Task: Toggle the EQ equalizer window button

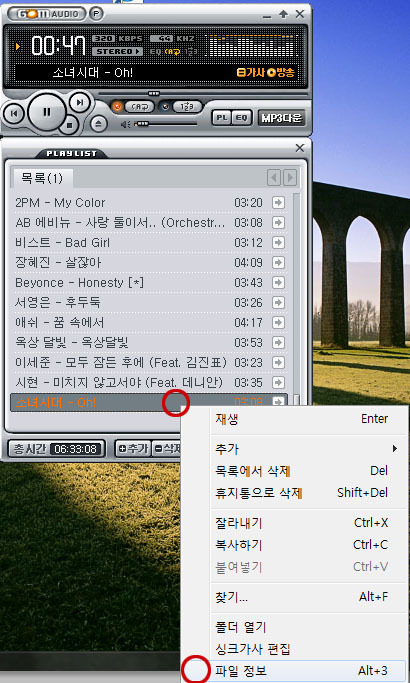Action: [241, 118]
